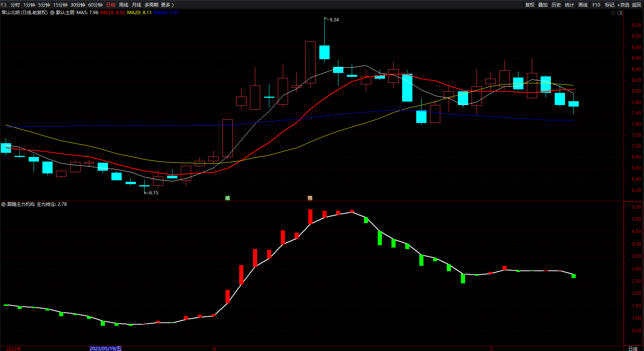Expand the 更多 periods menu
The width and height of the screenshot is (644, 351).
coord(167,5)
